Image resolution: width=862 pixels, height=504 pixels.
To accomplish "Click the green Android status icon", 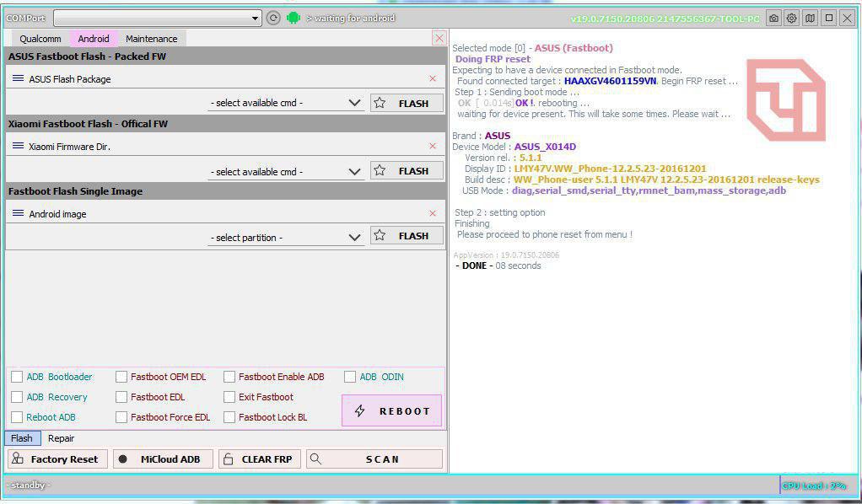I will point(294,19).
